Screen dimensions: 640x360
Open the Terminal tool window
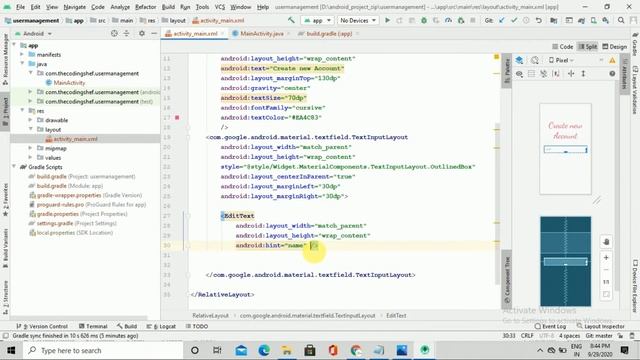point(93,326)
